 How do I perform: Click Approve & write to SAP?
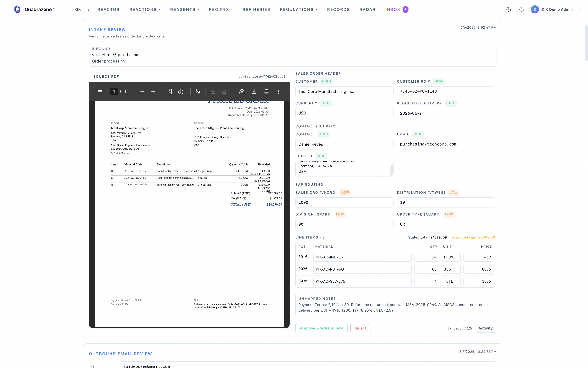tap(321, 328)
